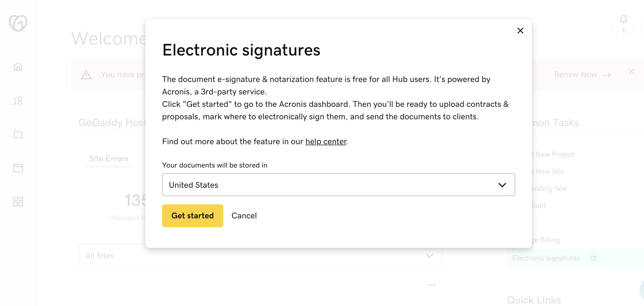Expand the All Sites dropdown
The image size is (644, 306).
click(260, 255)
